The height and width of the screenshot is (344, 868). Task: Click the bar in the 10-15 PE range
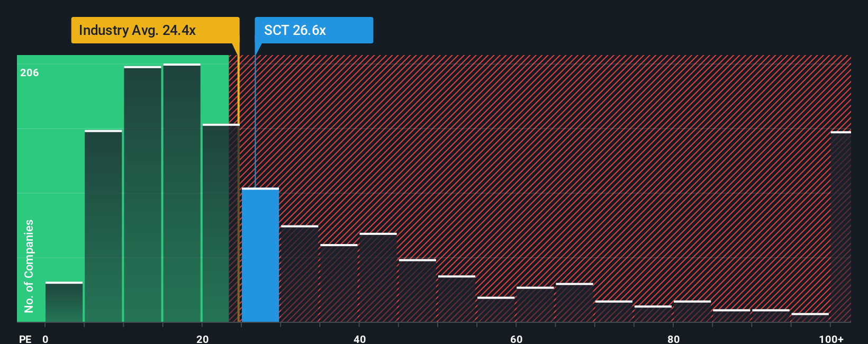coord(143,194)
